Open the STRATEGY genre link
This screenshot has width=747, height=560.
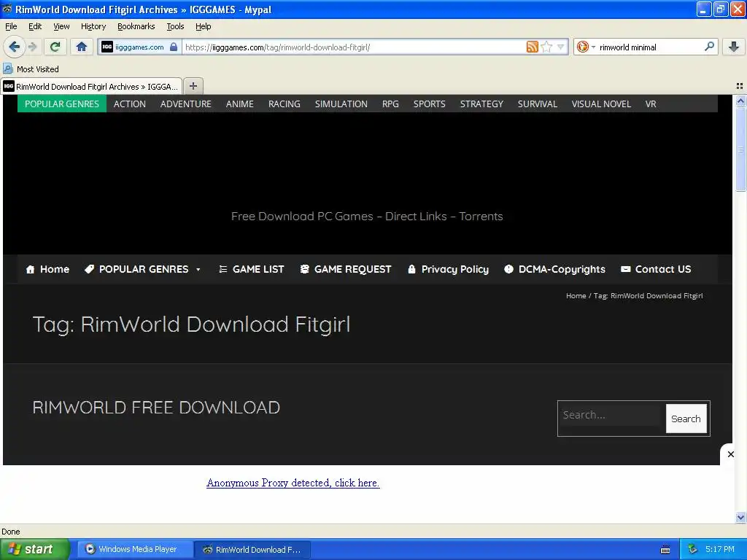[x=481, y=104]
